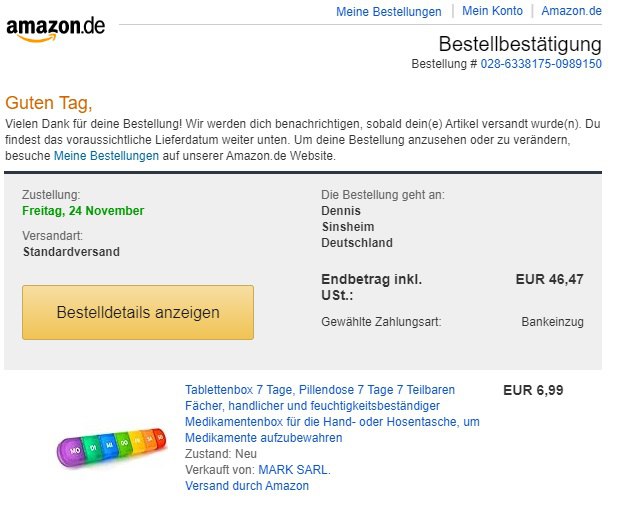Click the Versand durch Amazon link
622x513 pixels.
point(247,486)
